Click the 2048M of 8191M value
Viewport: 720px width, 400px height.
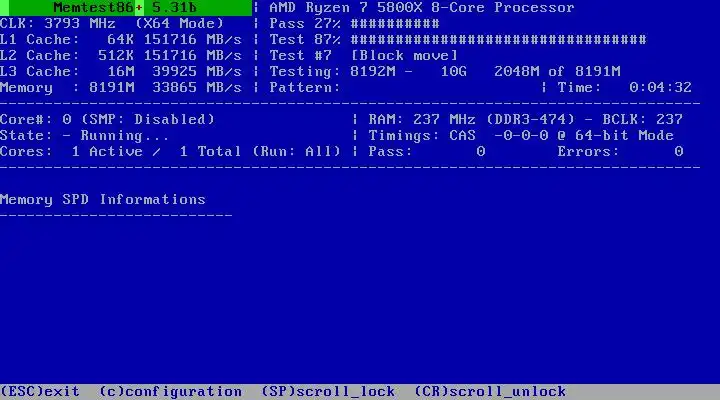coord(557,72)
